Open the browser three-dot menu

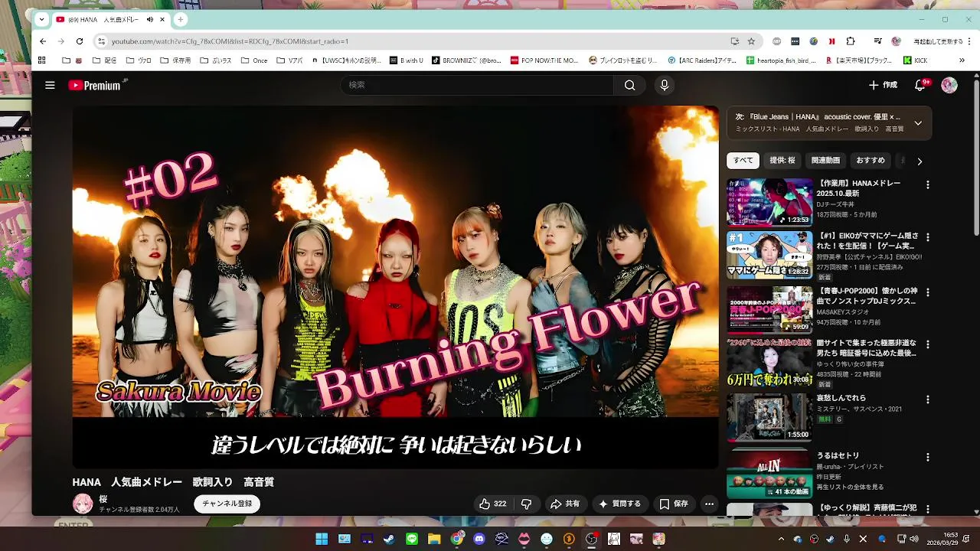(968, 41)
